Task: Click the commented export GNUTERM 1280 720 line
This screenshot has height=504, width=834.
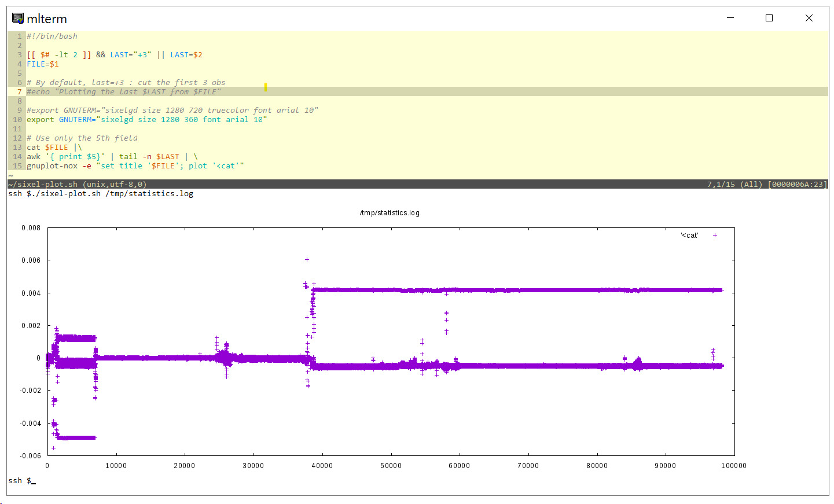Action: click(x=172, y=111)
